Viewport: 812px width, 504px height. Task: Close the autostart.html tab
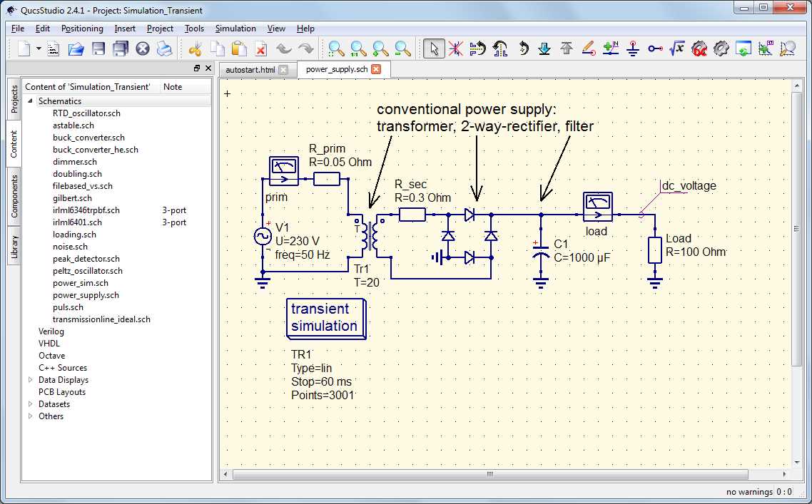point(283,70)
